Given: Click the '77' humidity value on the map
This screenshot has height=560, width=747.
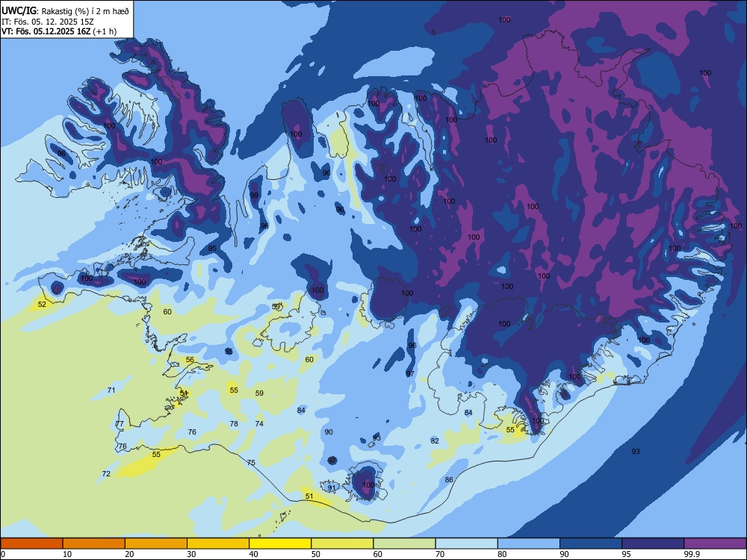Looking at the screenshot, I should coord(119,424).
